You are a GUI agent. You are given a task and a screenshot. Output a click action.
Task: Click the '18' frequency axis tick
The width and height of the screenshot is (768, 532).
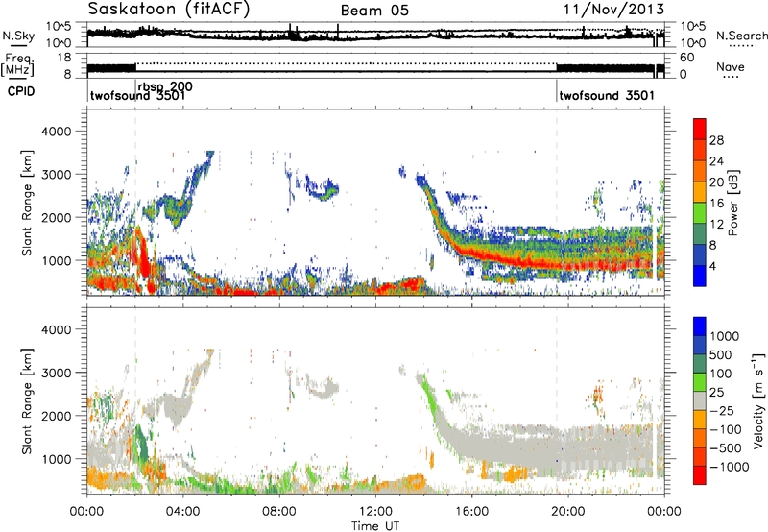click(x=63, y=58)
